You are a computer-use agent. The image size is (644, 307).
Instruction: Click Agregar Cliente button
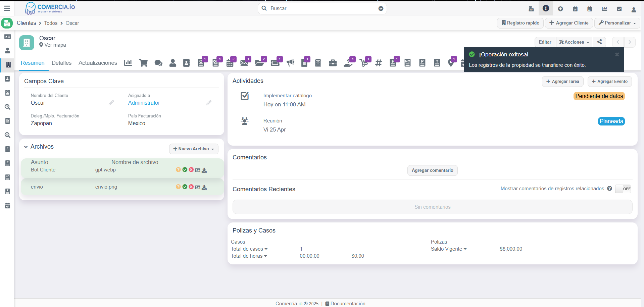569,23
